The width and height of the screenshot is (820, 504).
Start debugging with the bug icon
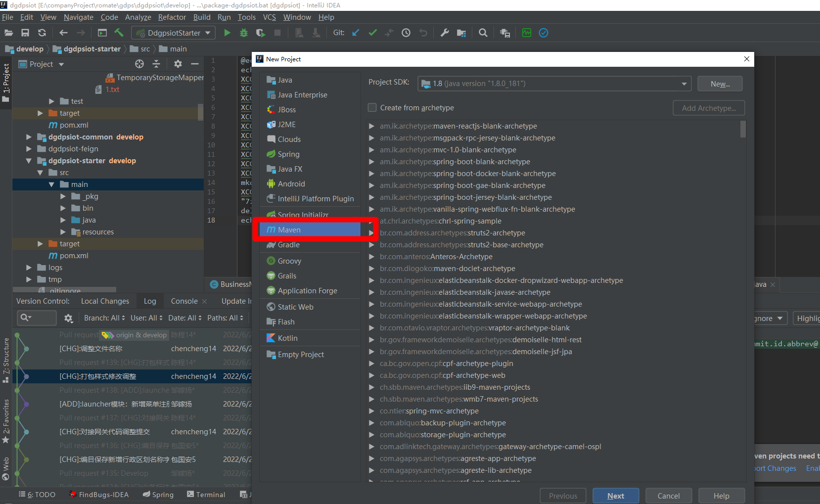(244, 33)
